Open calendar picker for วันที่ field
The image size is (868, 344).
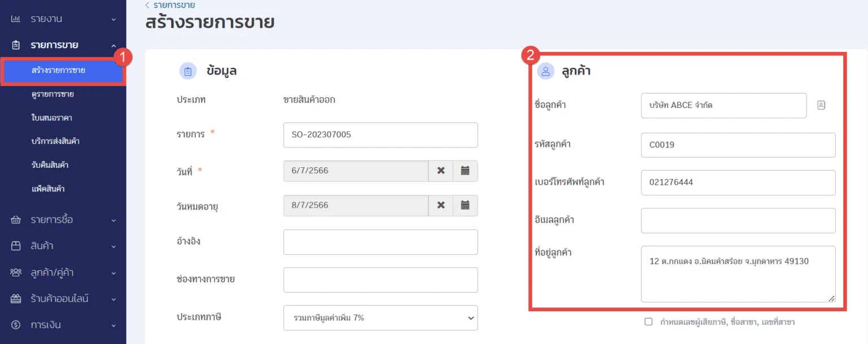tap(465, 171)
